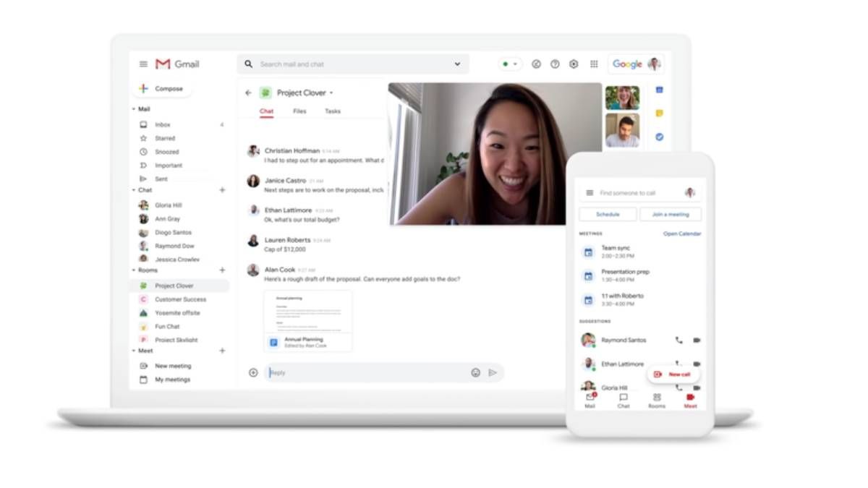Toggle your active status green dot
The image size is (868, 488).
pos(505,64)
